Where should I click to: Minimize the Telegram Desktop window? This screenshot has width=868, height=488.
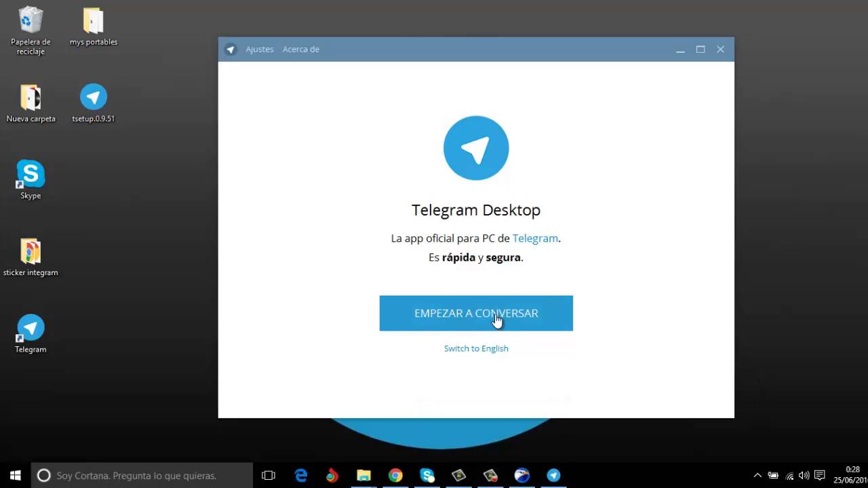680,49
